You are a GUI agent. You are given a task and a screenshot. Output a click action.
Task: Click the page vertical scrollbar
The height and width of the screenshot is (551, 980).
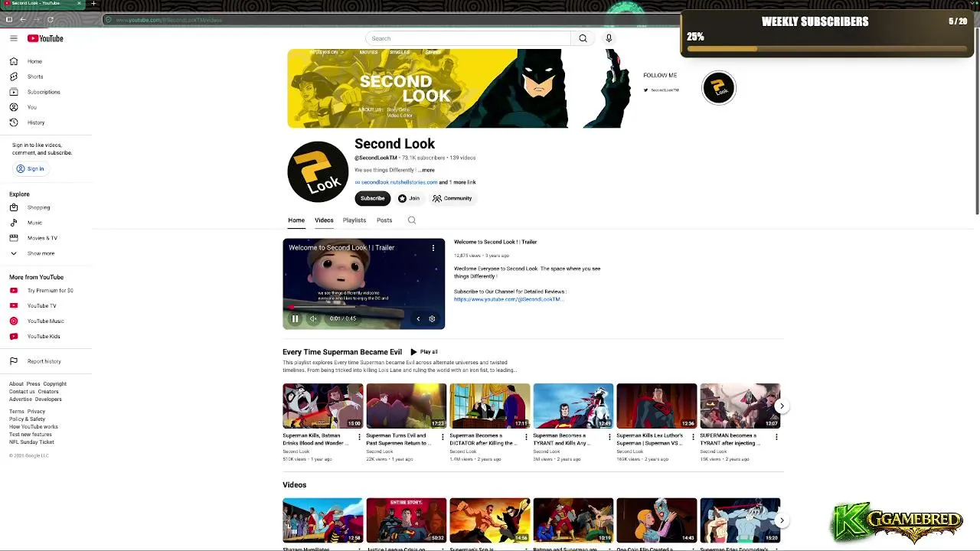[977, 122]
